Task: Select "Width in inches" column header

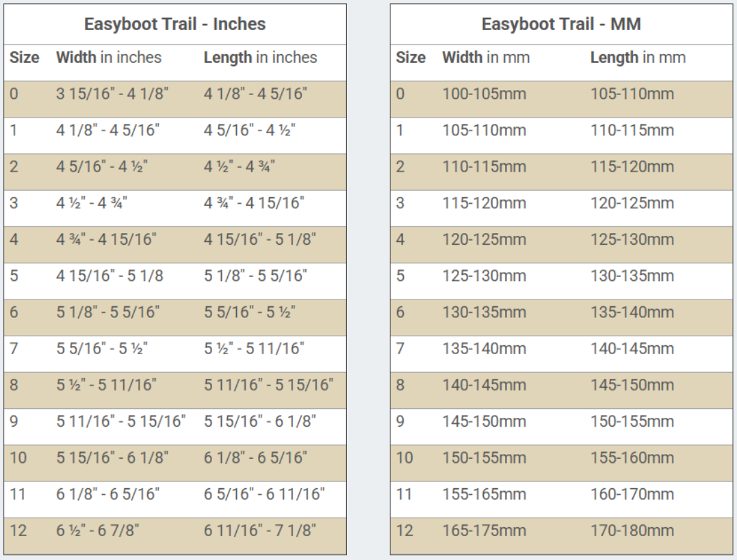Action: [109, 57]
